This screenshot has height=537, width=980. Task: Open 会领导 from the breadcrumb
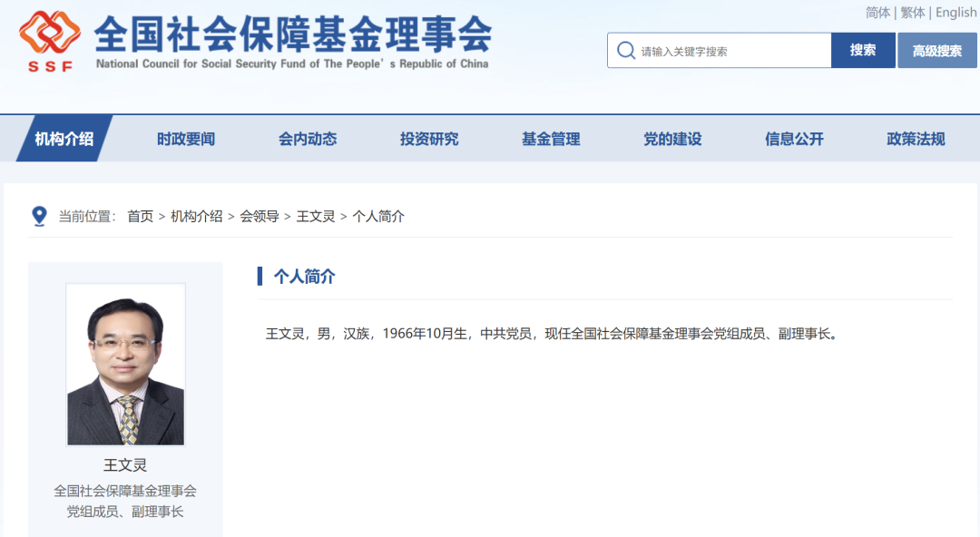point(259,216)
